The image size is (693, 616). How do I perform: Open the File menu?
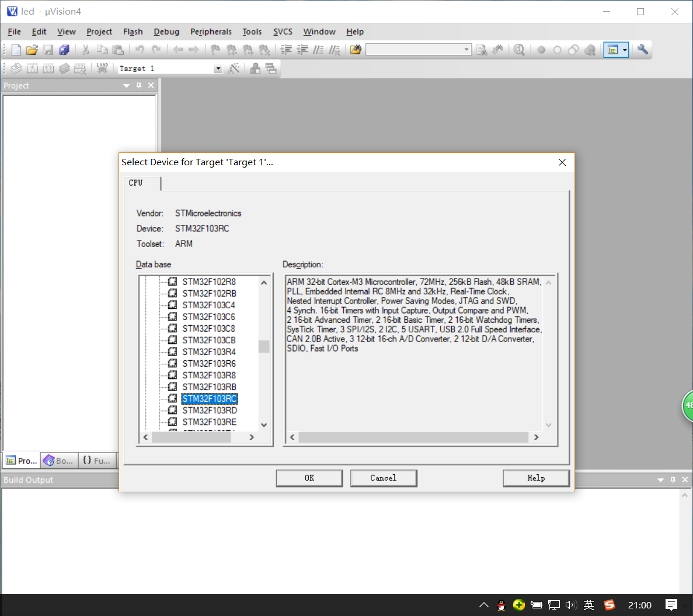tap(14, 32)
